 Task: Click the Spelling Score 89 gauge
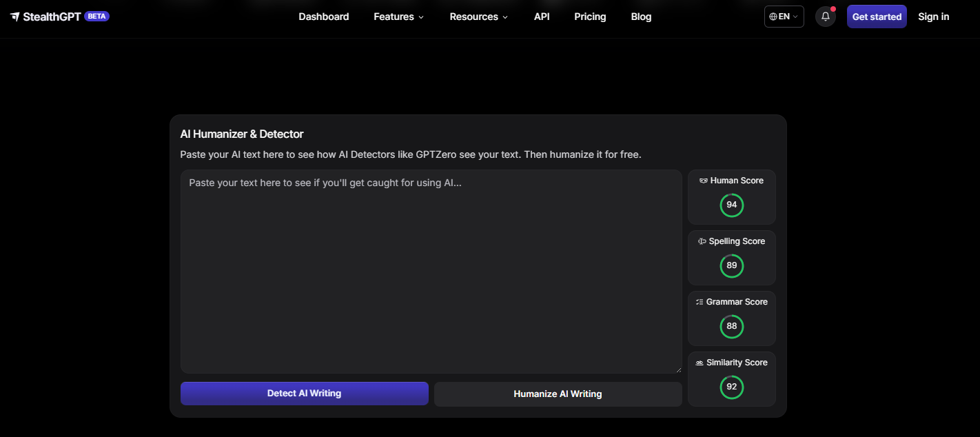732,265
